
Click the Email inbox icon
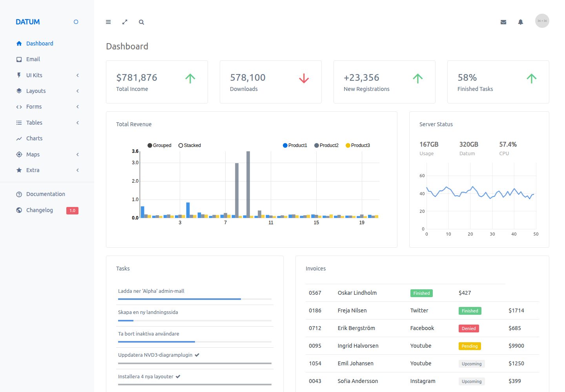coord(19,60)
